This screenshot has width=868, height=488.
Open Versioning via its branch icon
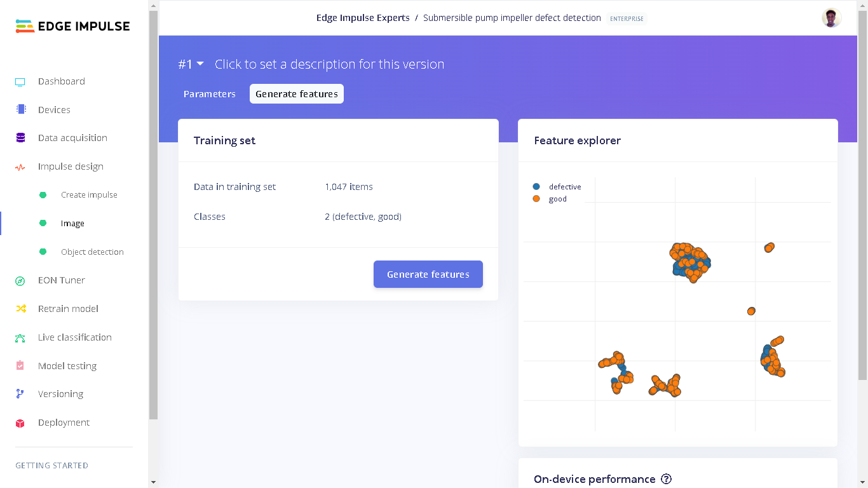click(20, 394)
